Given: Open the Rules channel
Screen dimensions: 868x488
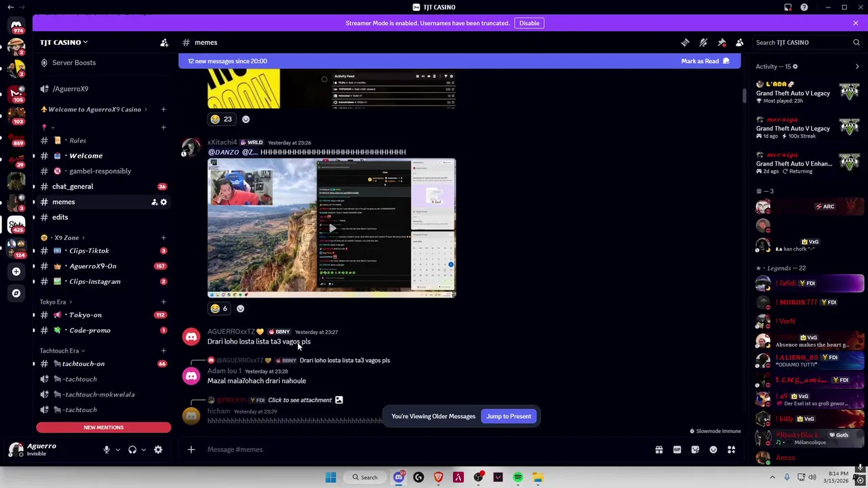Looking at the screenshot, I should pyautogui.click(x=103, y=140).
